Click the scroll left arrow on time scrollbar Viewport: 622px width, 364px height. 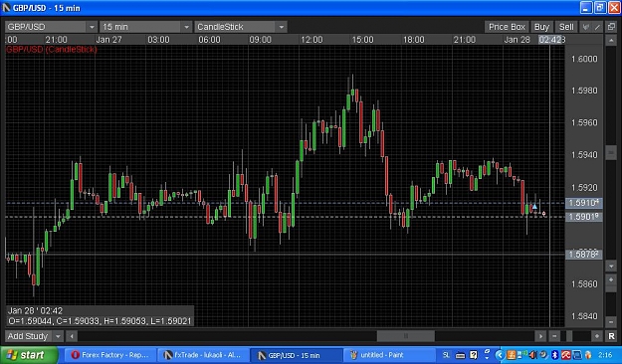point(72,336)
